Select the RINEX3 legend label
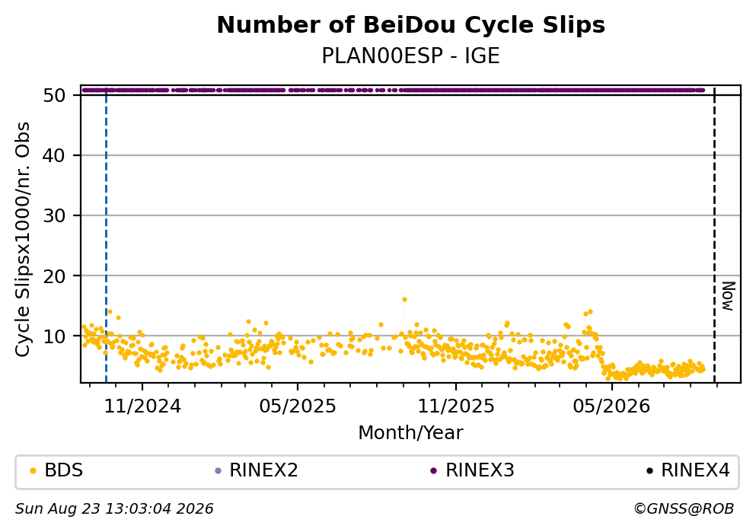 [x=480, y=470]
